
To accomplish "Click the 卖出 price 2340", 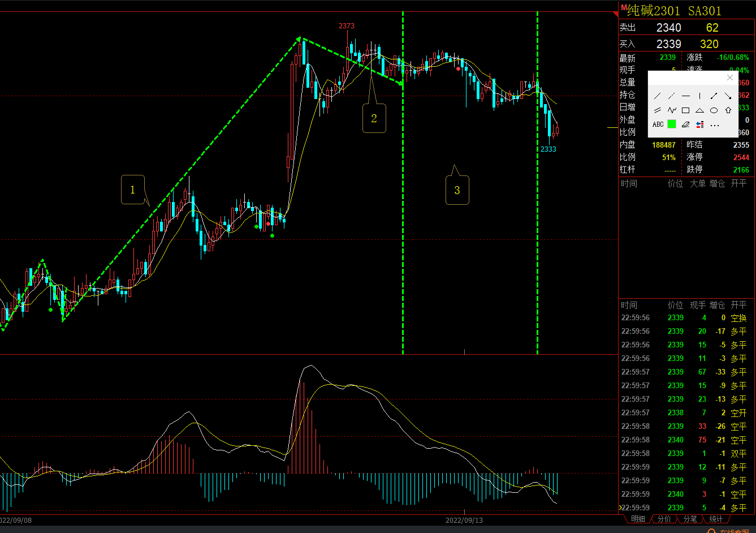I will pyautogui.click(x=668, y=28).
